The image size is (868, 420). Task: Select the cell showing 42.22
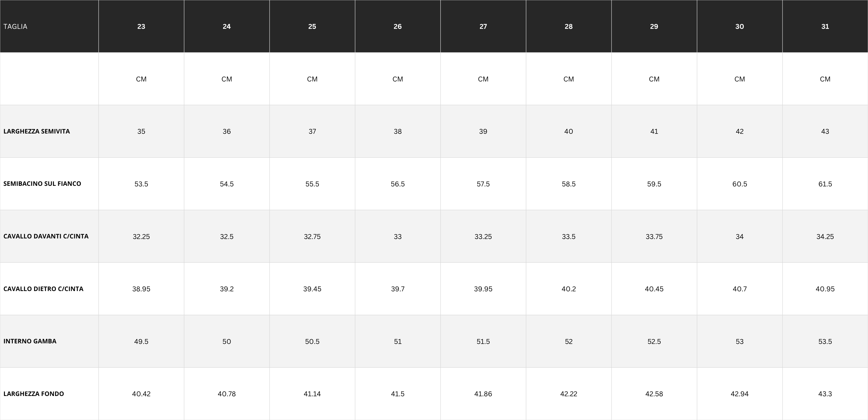pyautogui.click(x=569, y=394)
